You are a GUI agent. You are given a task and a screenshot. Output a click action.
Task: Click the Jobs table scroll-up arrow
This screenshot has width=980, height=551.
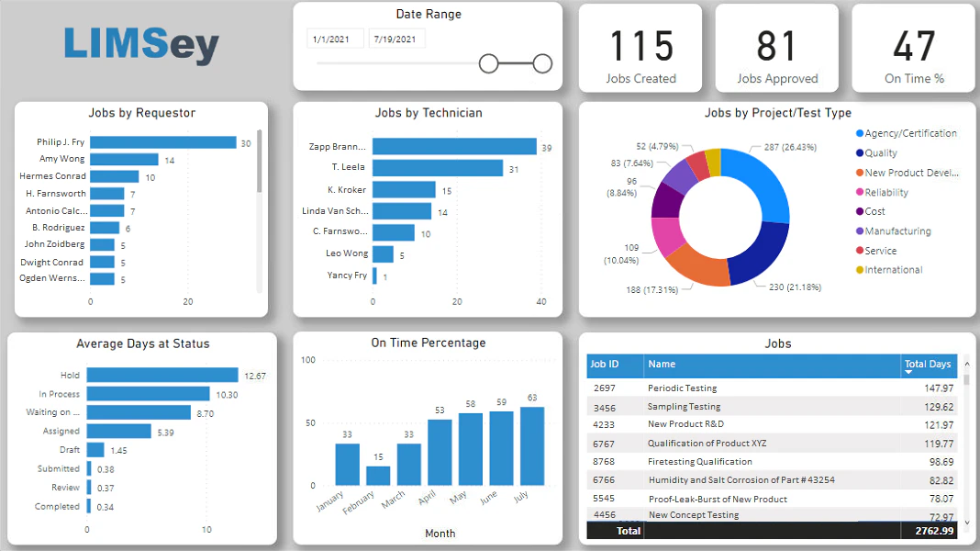click(967, 364)
